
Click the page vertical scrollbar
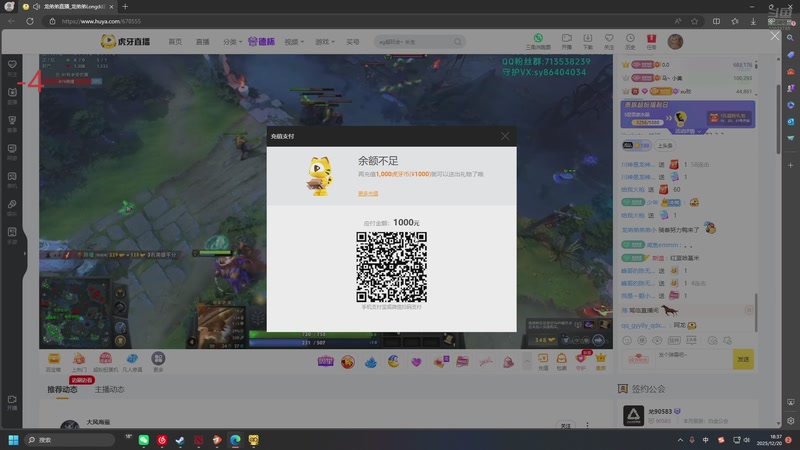[778, 120]
